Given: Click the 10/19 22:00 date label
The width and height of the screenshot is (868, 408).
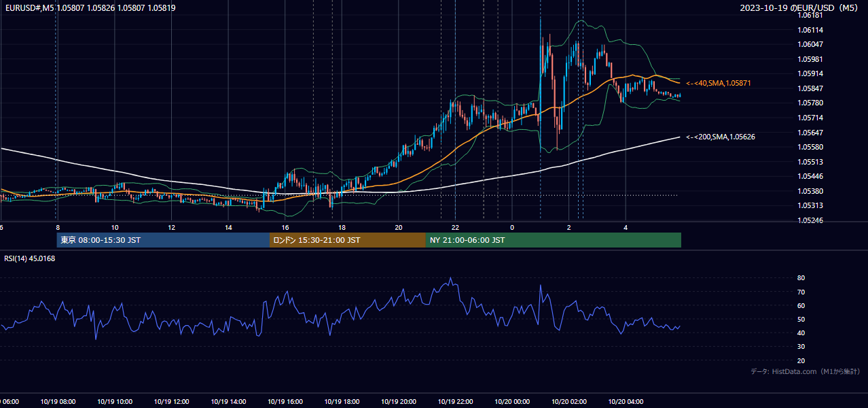Looking at the screenshot, I should [455, 402].
